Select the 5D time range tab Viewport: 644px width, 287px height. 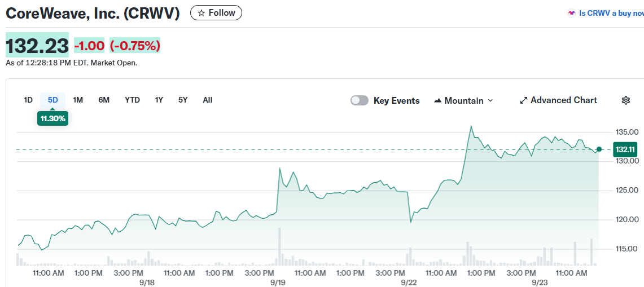coord(52,100)
